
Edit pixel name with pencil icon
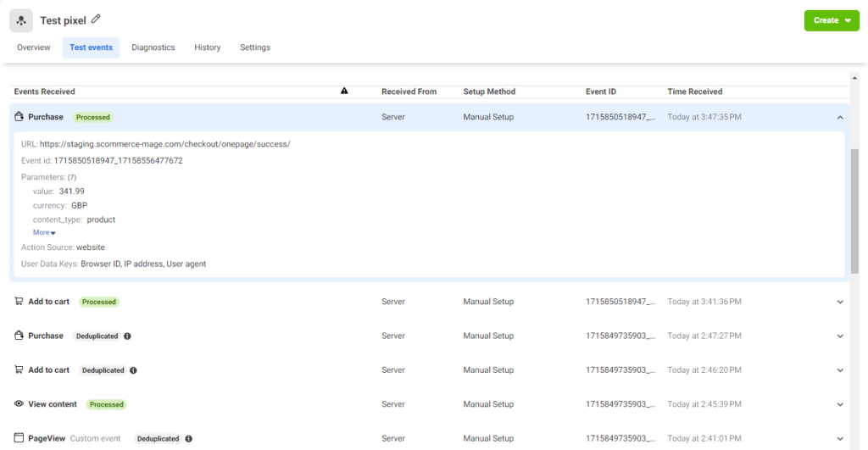tap(96, 19)
